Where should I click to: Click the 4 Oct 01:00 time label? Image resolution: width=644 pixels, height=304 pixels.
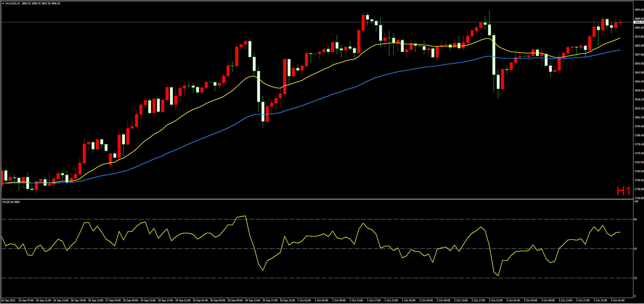(x=618, y=300)
